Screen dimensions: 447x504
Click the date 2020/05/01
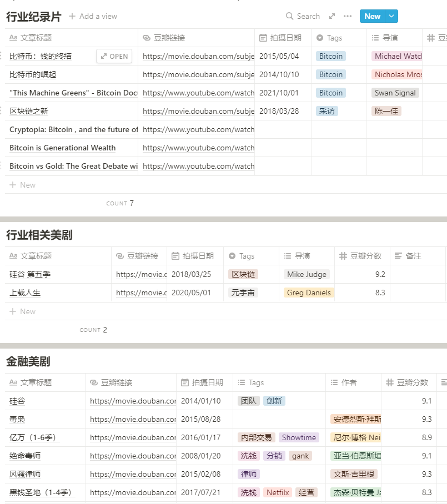point(191,293)
